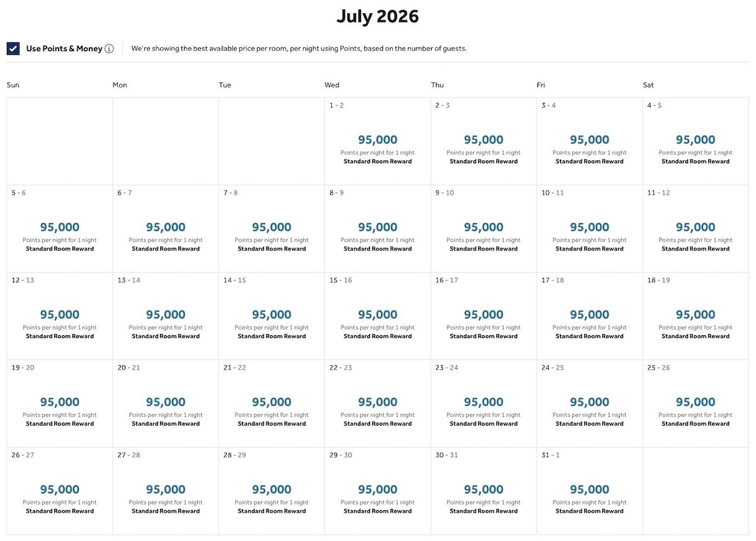Select the July 22 - 23 stay

[377, 404]
